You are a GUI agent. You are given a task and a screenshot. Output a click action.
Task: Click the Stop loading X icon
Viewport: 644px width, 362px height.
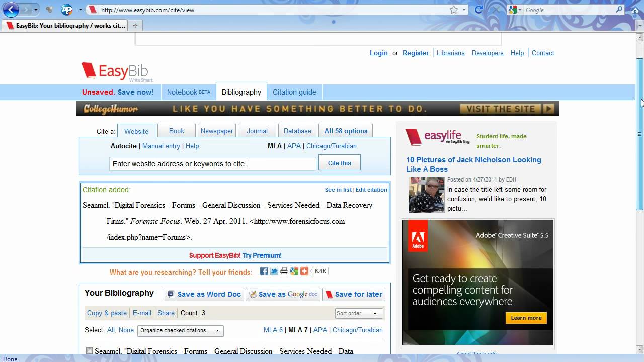tap(496, 10)
